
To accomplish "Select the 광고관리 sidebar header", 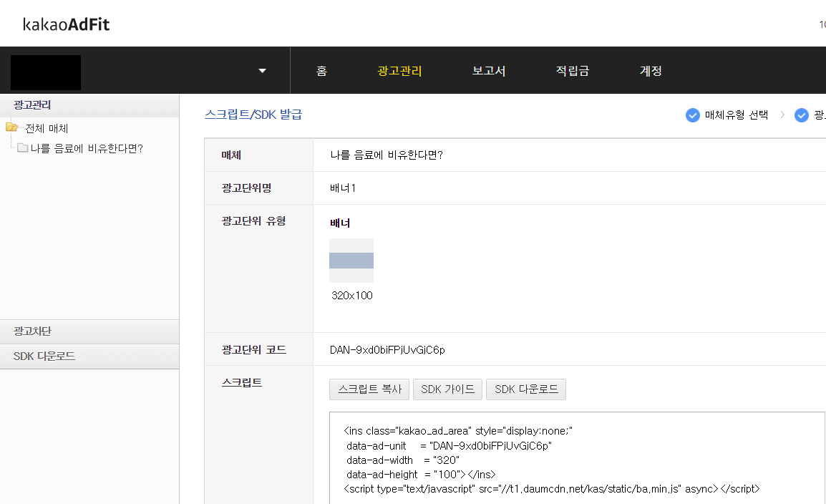I will click(x=89, y=105).
